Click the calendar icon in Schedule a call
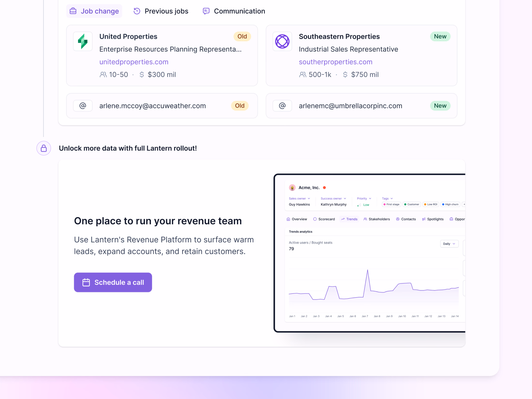Viewport: 532px width, 399px height. [86, 282]
